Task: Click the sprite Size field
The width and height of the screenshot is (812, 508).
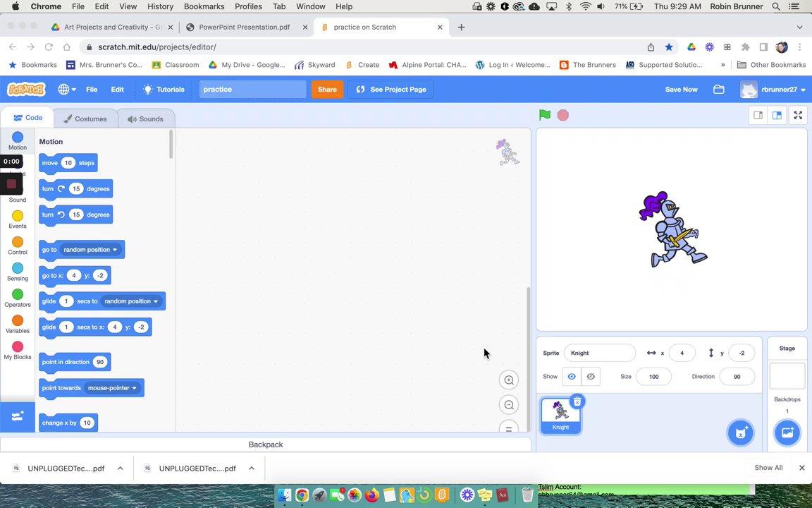Action: coord(653,377)
